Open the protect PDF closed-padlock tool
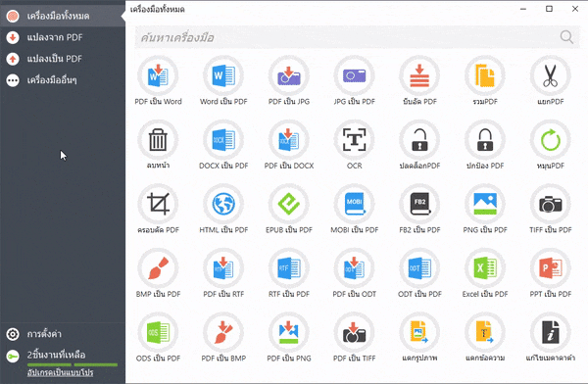The image size is (588, 384). tap(485, 140)
